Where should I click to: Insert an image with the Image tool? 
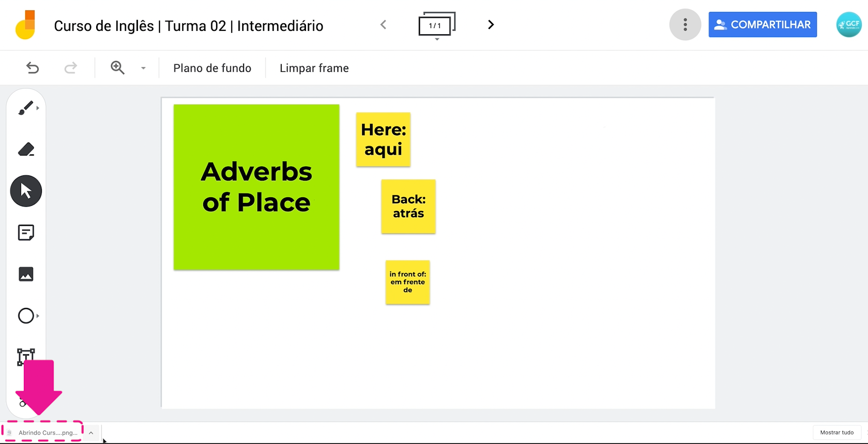26,274
